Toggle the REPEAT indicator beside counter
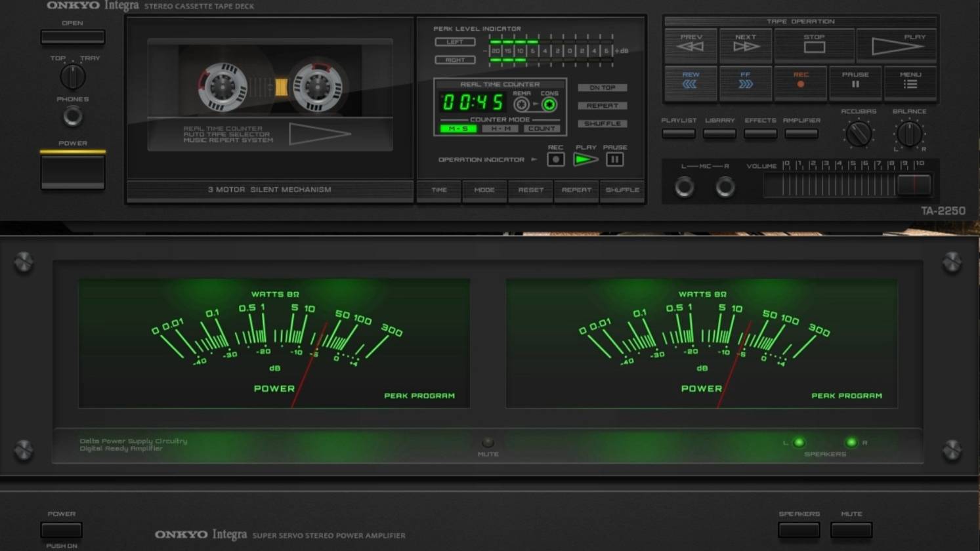The image size is (980, 551). point(603,106)
